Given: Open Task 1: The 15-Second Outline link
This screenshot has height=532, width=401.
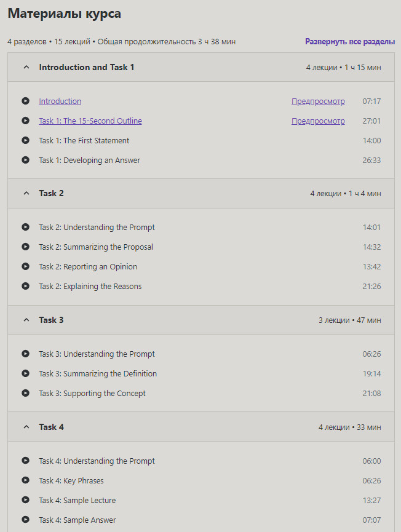Looking at the screenshot, I should point(90,121).
